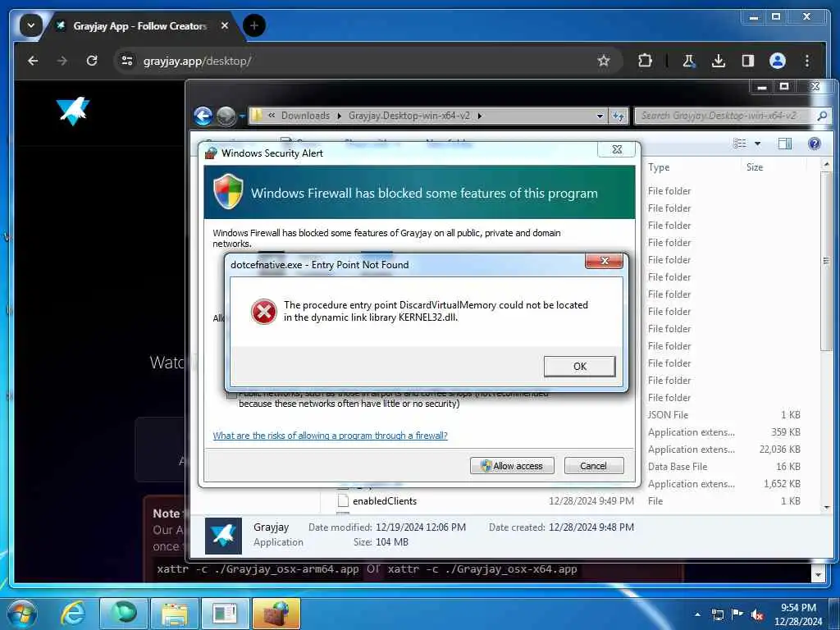Click the Explorer scrollbar down arrow
The image size is (840, 630).
coord(826,506)
